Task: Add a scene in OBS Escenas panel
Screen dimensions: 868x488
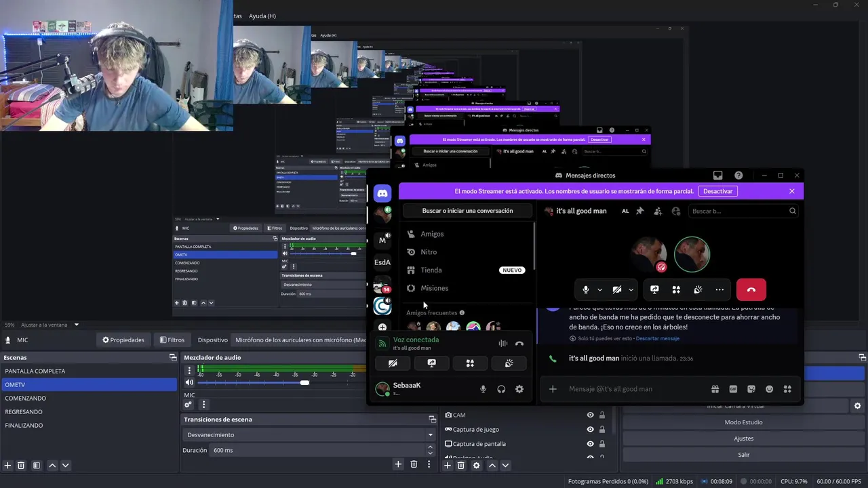Action: (7, 466)
